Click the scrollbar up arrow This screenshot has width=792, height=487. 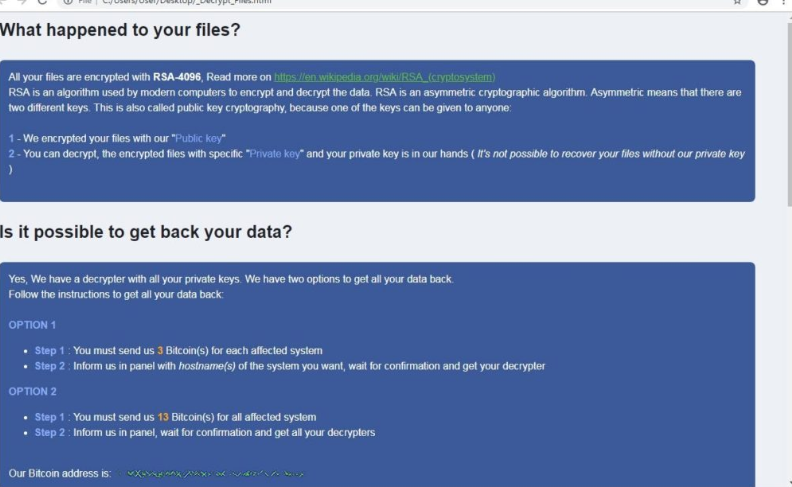coord(786,17)
